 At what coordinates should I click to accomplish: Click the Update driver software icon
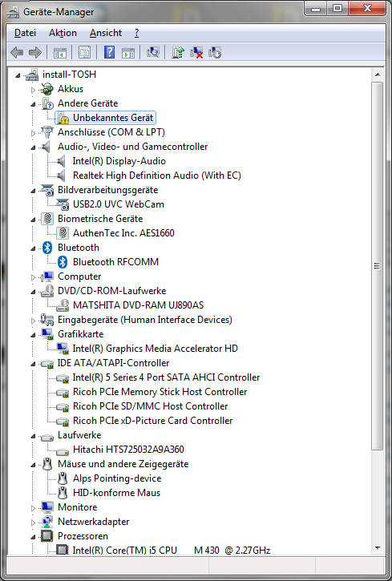pyautogui.click(x=178, y=52)
